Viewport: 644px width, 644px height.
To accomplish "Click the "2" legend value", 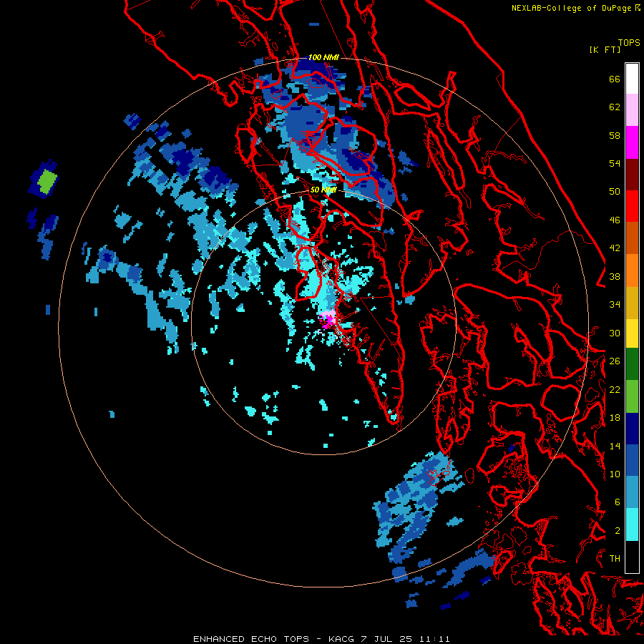I will point(618,531).
